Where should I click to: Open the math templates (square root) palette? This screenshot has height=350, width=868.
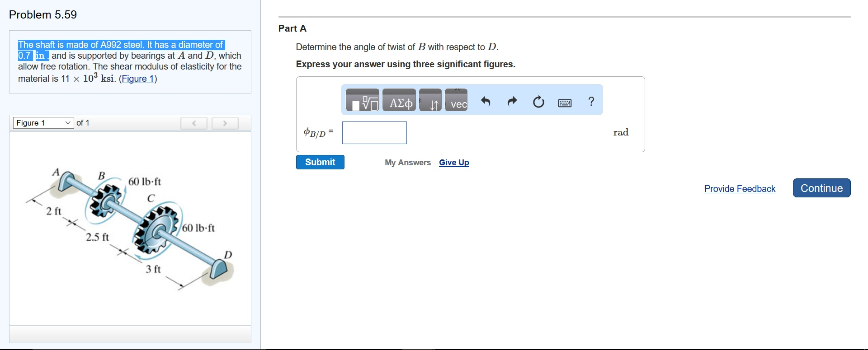(x=362, y=100)
